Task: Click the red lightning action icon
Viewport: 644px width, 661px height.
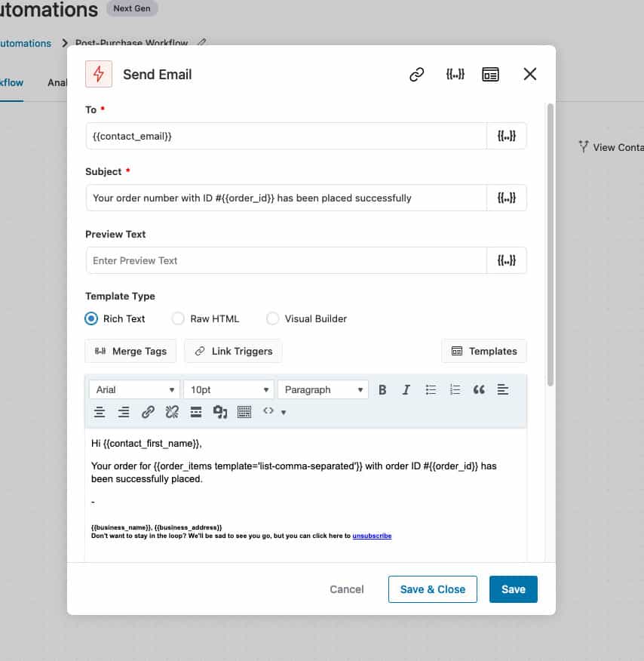Action: [x=99, y=74]
